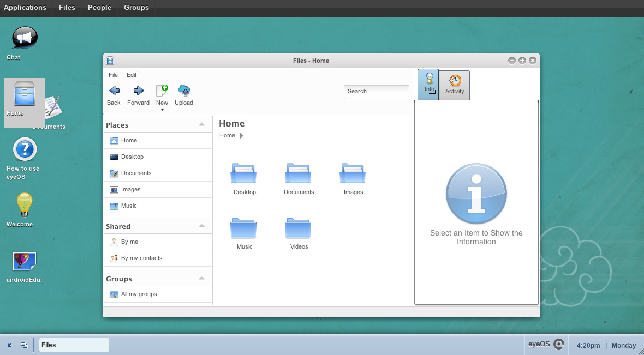Open the Applications menu in top bar

point(25,8)
